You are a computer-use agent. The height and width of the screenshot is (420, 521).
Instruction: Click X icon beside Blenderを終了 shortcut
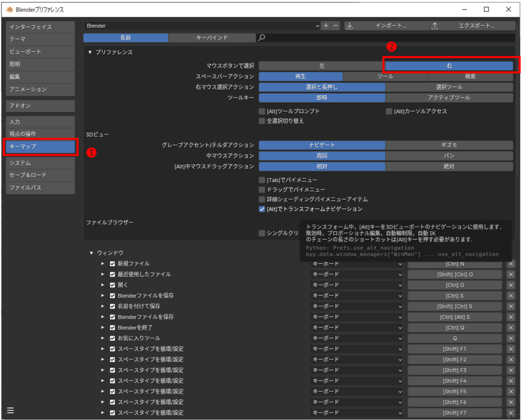(511, 328)
